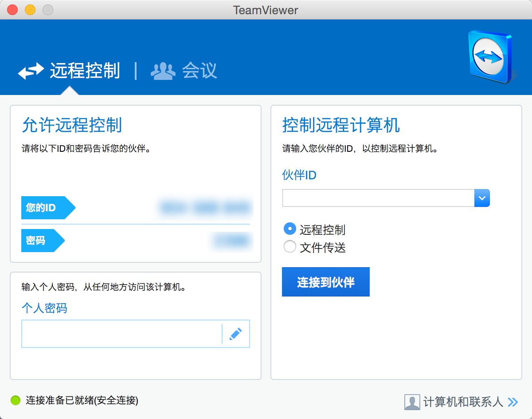Viewport: 532px width, 419px height.
Task: Click the 密码 label tag
Action: (x=43, y=241)
